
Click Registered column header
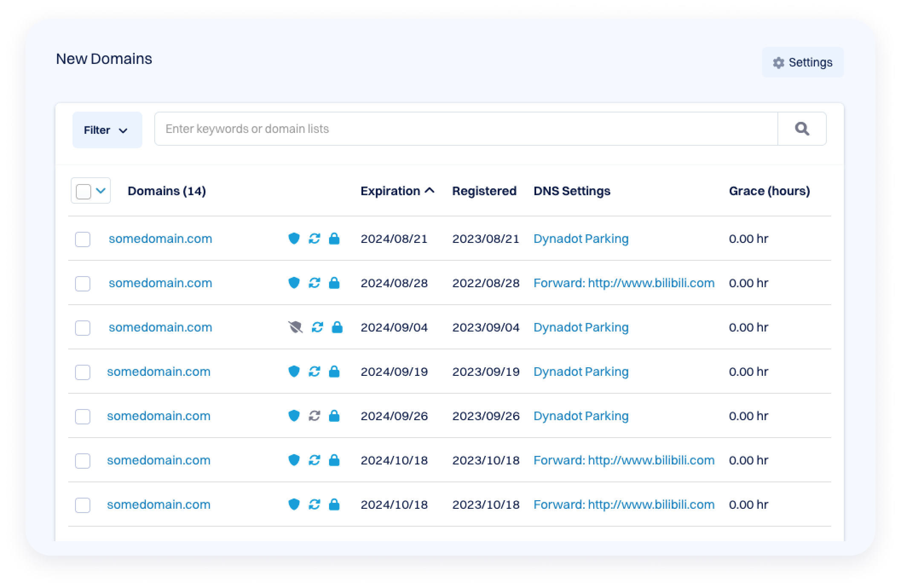484,191
